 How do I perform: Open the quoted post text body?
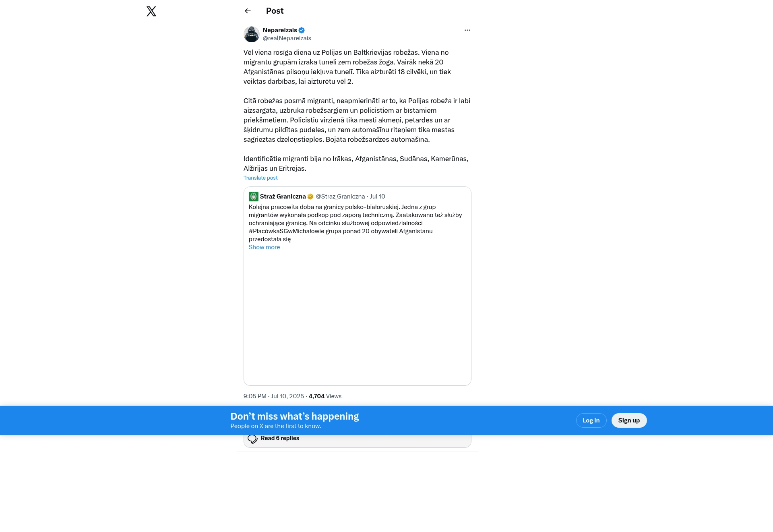pyautogui.click(x=355, y=223)
